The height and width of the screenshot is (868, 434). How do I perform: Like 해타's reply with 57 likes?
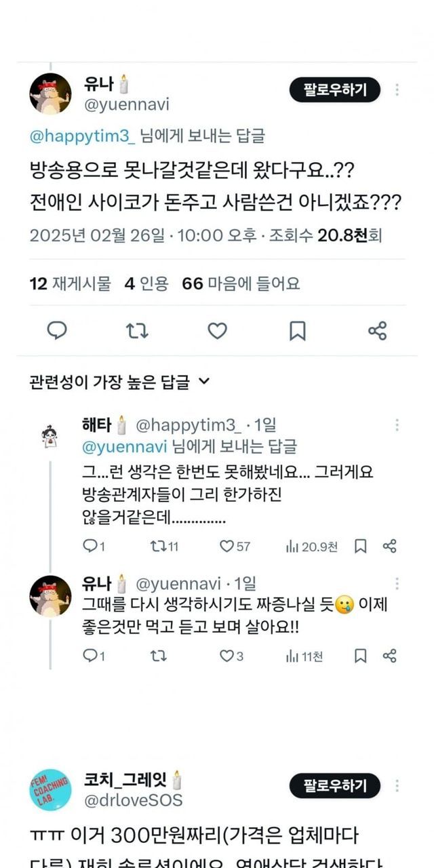(x=235, y=546)
